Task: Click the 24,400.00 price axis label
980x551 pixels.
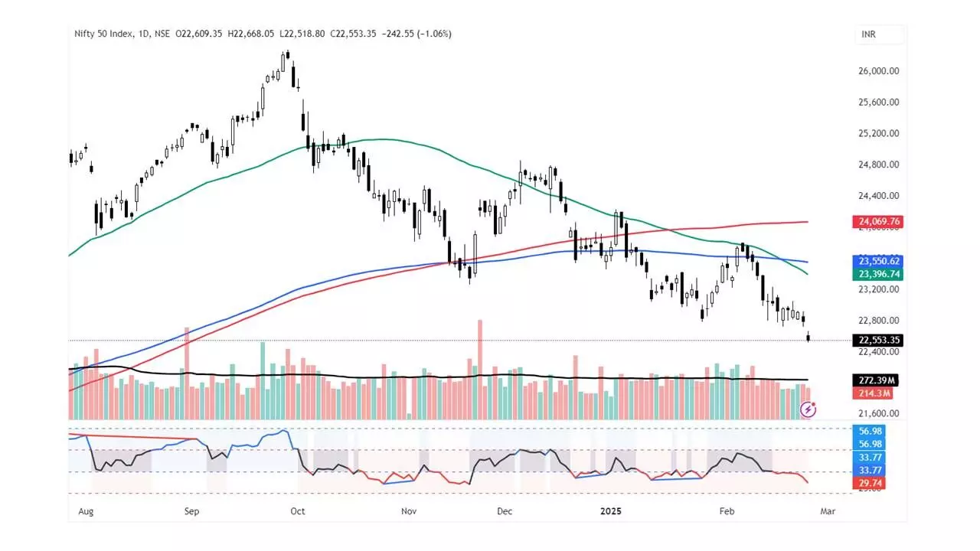Action: click(879, 196)
